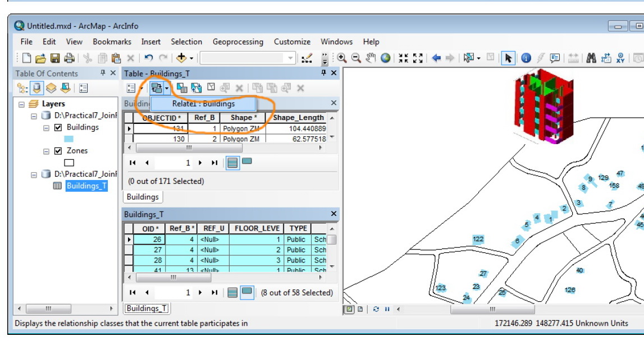Undo the last action

149,58
